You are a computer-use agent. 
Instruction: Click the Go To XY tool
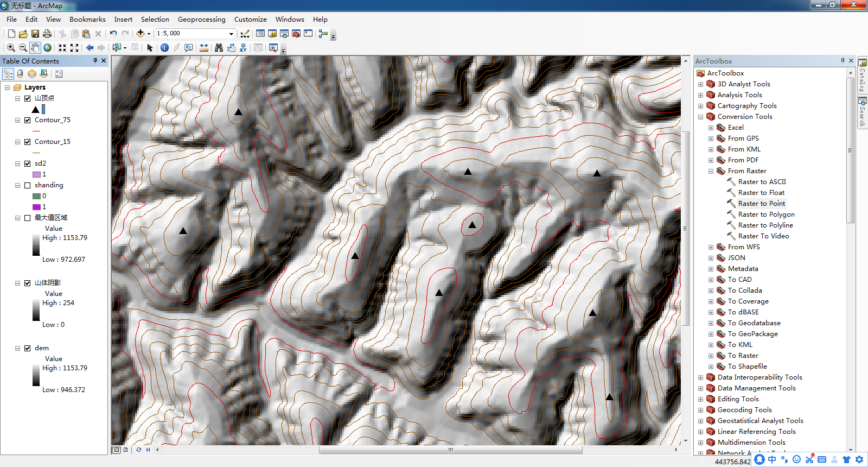pyautogui.click(x=243, y=48)
